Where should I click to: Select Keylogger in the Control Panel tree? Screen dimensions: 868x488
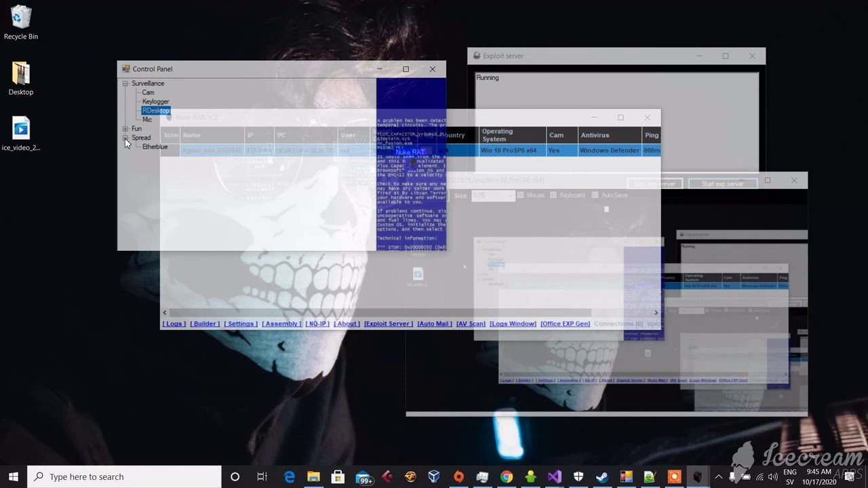(x=155, y=102)
